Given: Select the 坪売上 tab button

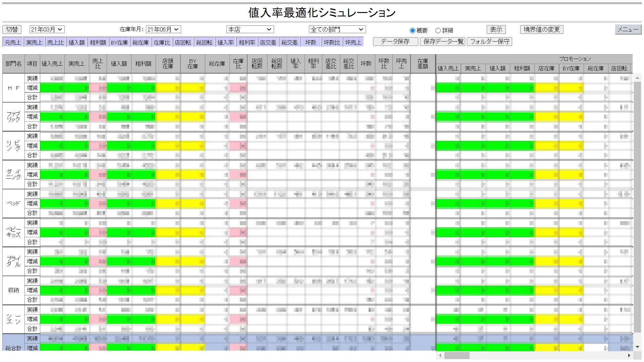Looking at the screenshot, I should (x=354, y=42).
